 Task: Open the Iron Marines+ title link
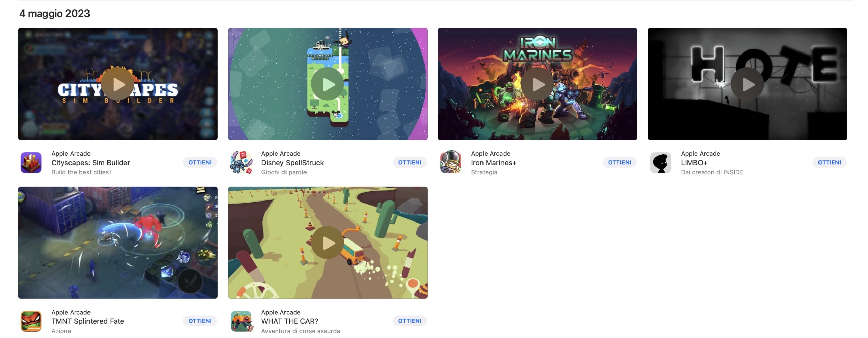pos(494,163)
